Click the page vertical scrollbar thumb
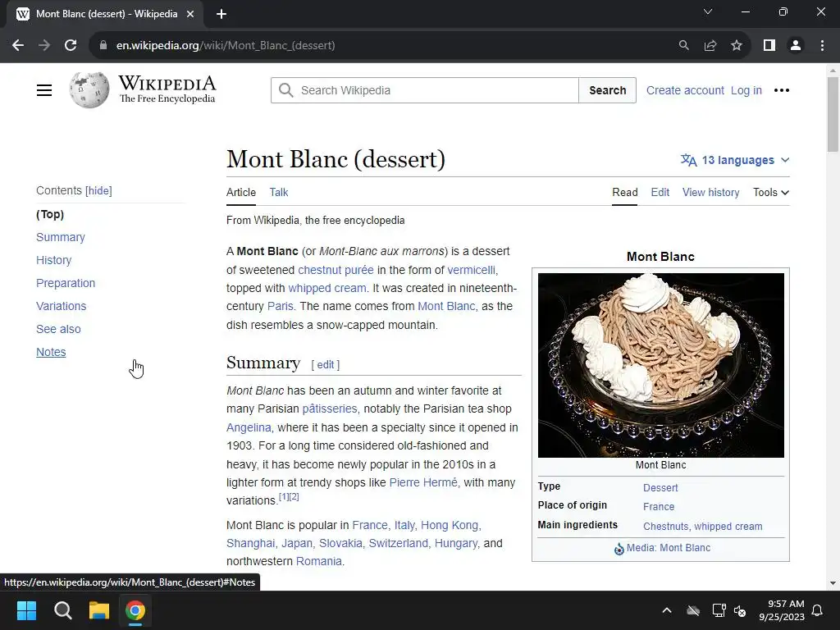 tap(833, 114)
